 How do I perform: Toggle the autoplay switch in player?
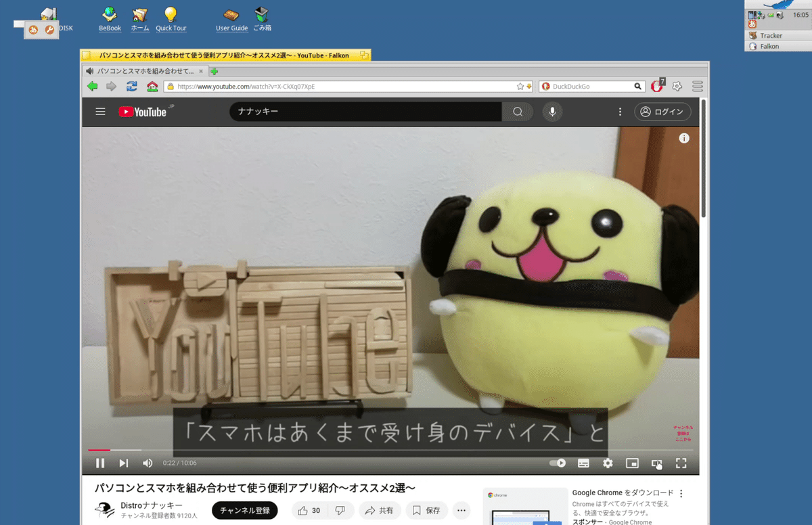pos(558,463)
